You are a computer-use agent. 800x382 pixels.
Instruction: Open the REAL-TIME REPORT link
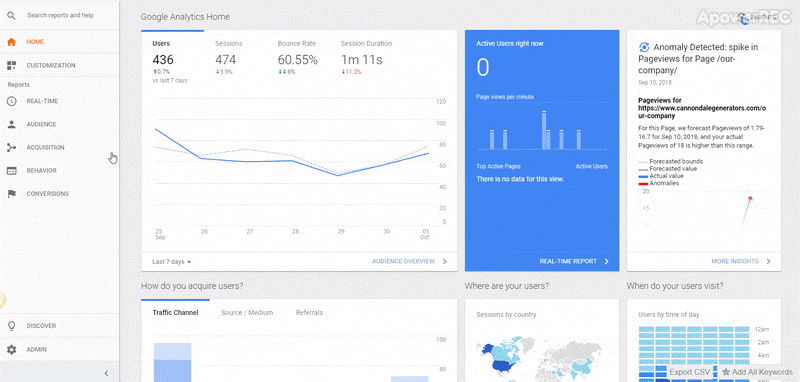coord(568,261)
